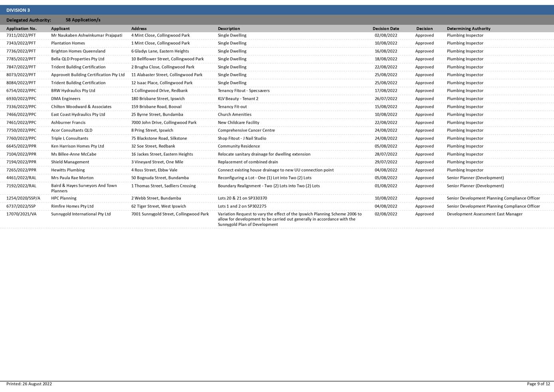
Task: Click the 'Page 9 of 12' footer
Action: pos(538,384)
